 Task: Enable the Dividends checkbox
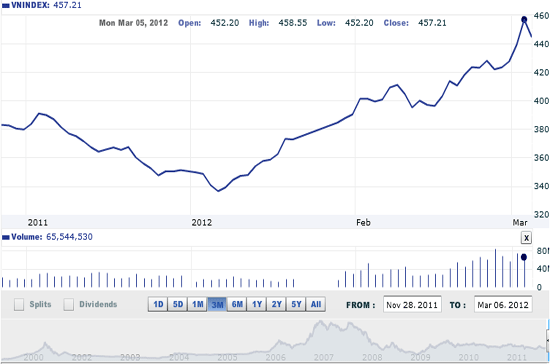[69, 304]
